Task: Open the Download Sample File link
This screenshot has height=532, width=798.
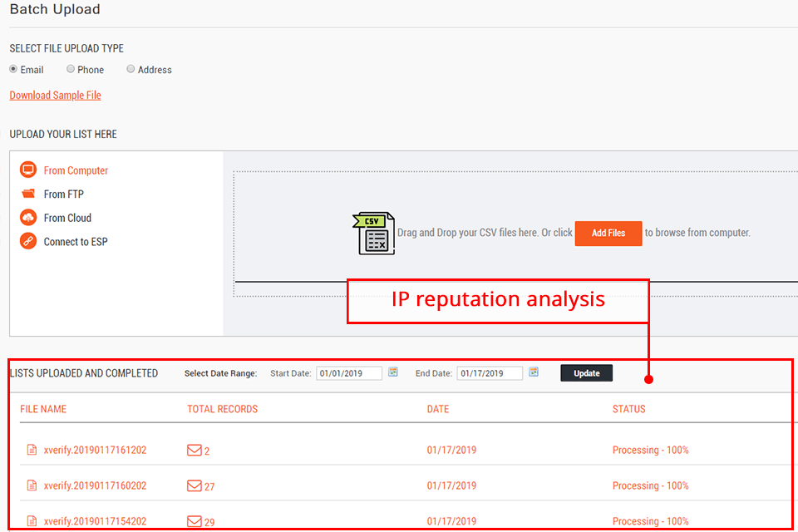Action: (55, 96)
